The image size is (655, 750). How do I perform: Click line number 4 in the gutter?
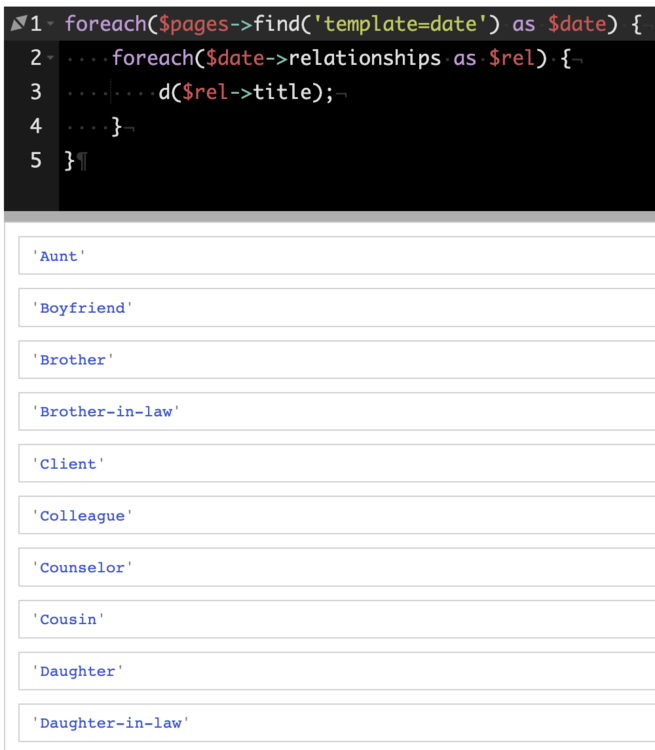[x=36, y=126]
